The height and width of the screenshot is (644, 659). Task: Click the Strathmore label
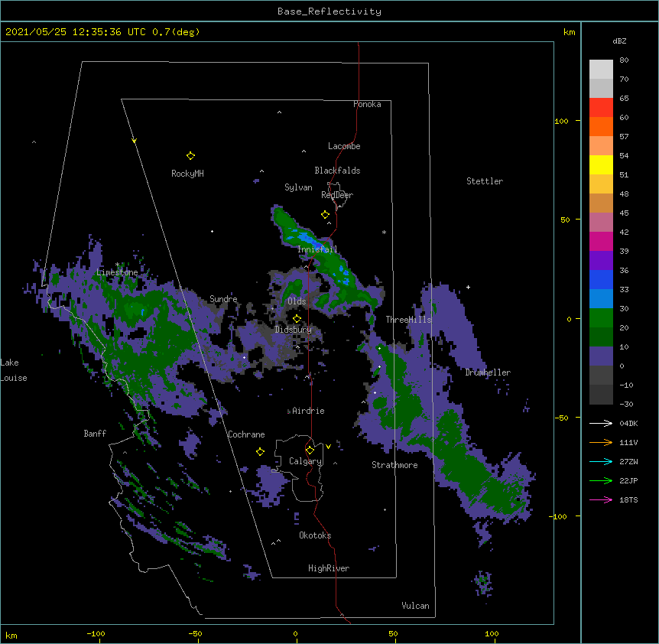[x=394, y=465]
